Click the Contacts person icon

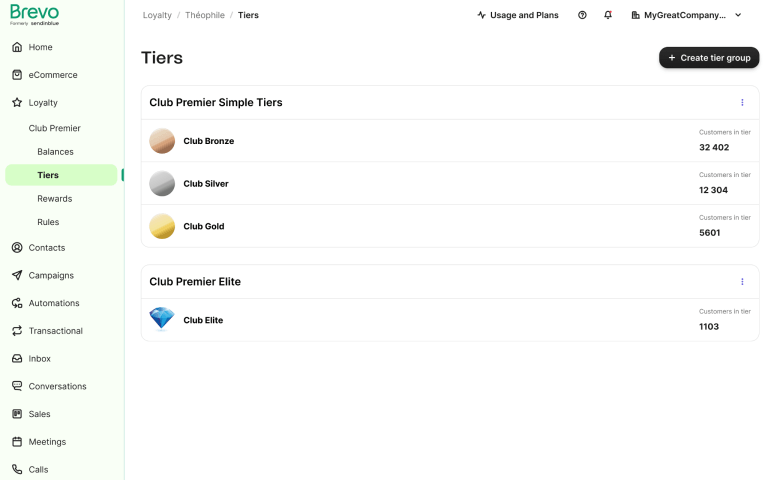17,247
